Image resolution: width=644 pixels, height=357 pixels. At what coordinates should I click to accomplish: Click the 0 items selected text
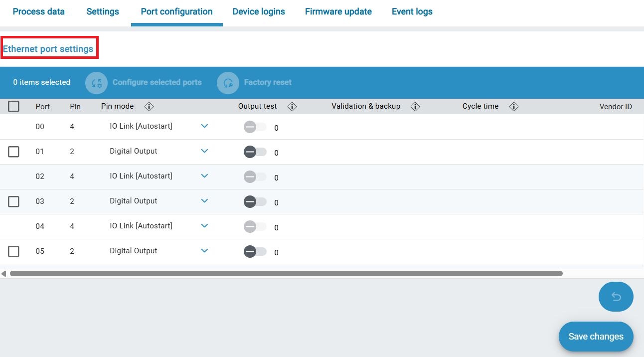click(41, 82)
